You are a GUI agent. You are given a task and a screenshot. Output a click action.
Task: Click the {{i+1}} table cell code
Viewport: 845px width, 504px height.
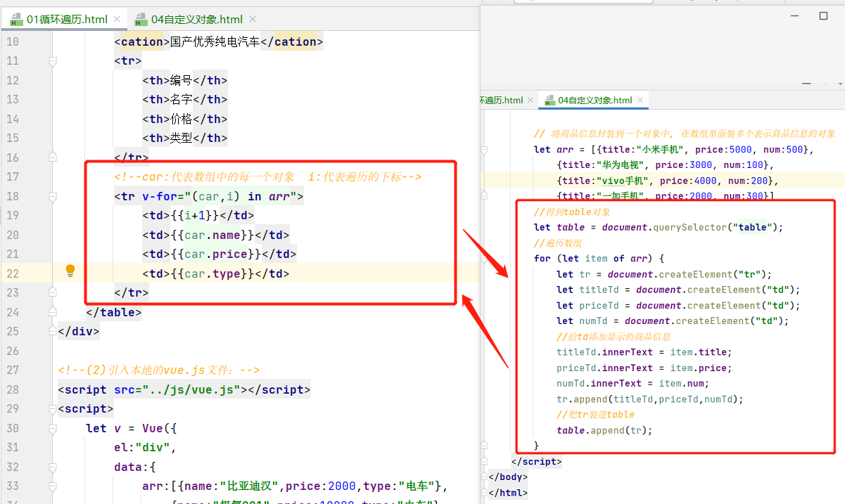click(198, 215)
